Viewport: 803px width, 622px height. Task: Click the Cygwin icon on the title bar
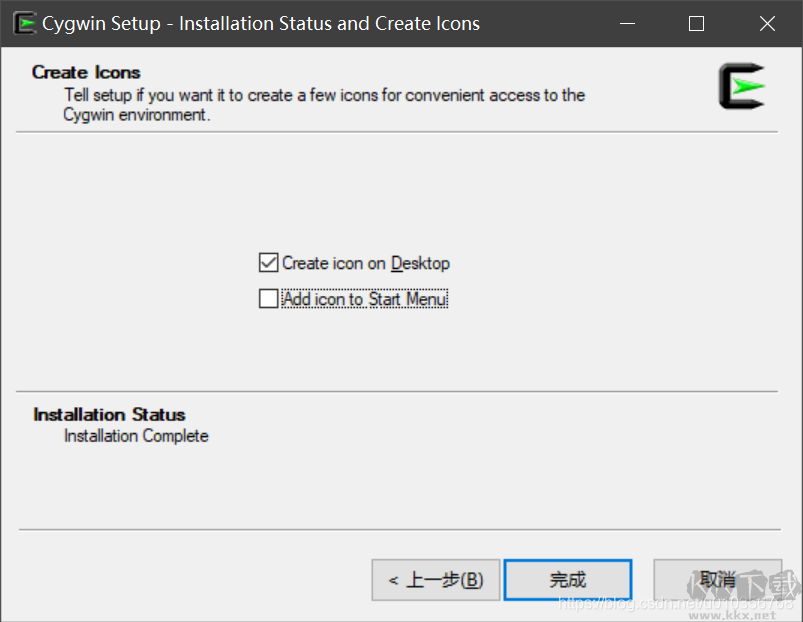point(25,22)
